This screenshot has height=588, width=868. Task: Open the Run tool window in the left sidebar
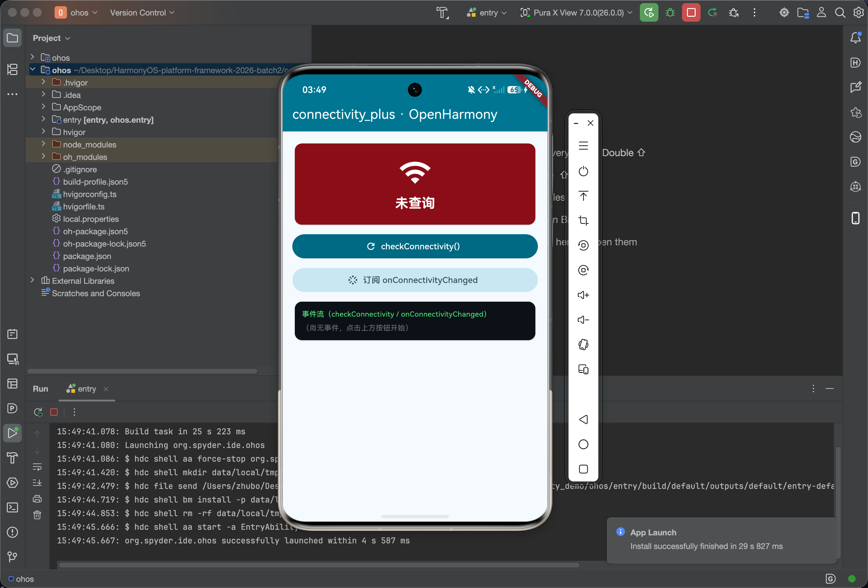(x=12, y=433)
